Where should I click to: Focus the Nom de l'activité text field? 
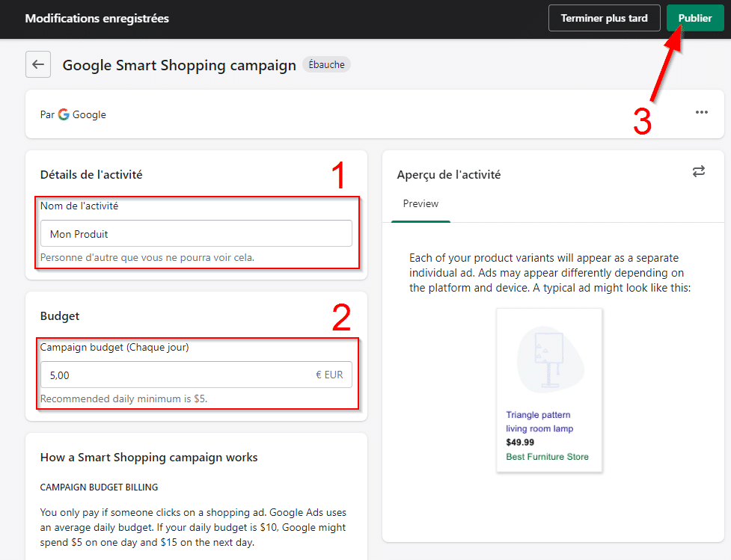[196, 233]
